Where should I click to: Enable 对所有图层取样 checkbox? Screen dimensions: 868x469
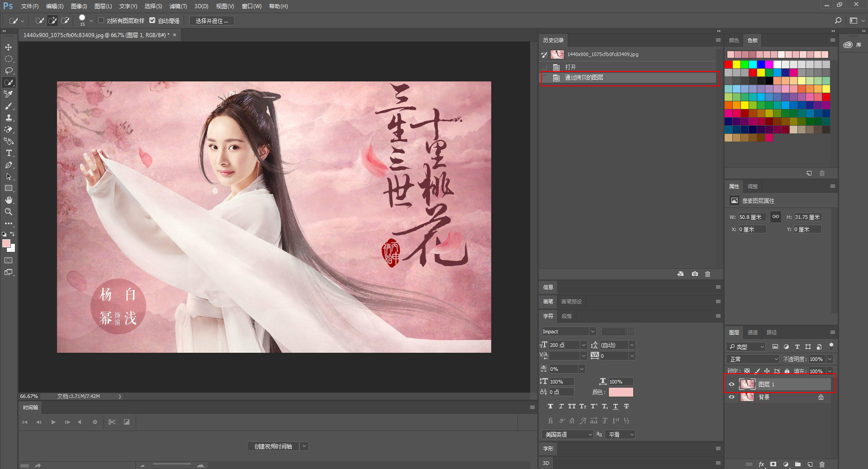click(101, 20)
